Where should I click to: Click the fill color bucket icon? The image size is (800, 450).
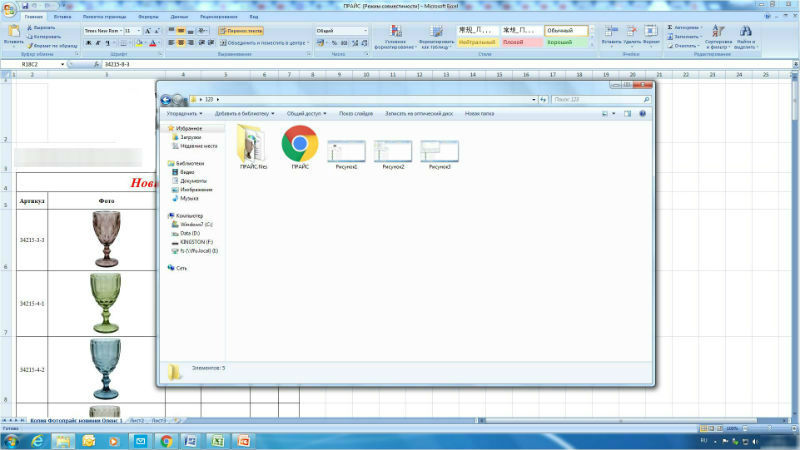click(139, 43)
